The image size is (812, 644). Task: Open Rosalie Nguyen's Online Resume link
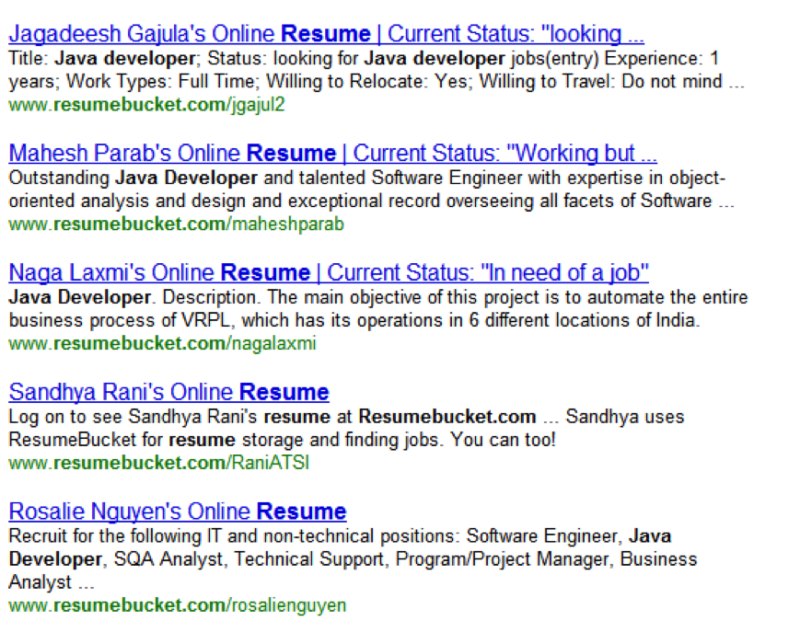click(178, 512)
